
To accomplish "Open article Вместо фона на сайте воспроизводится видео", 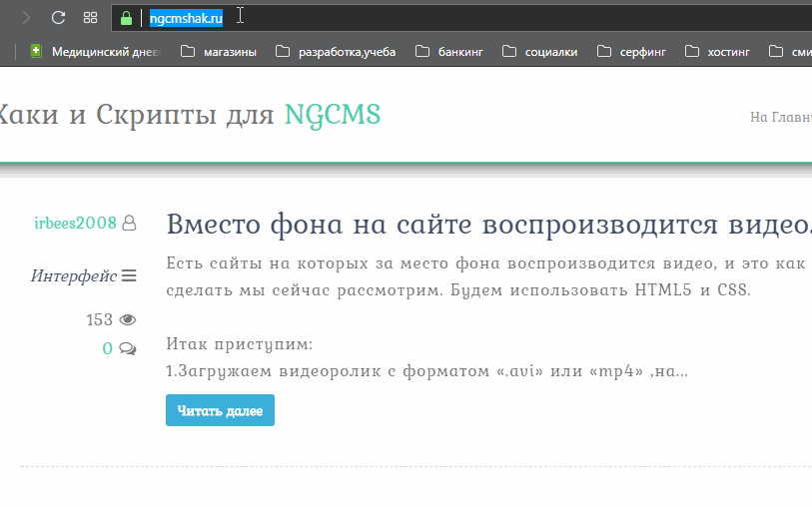I will click(488, 225).
